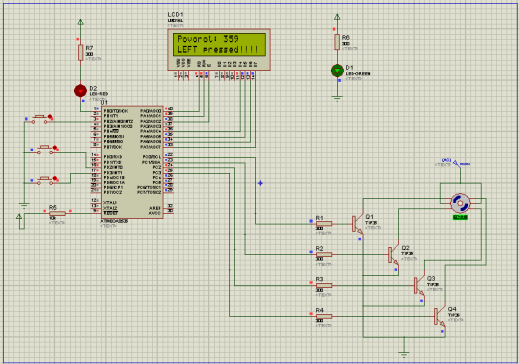Click the red LED D2 component
This screenshot has width=519, height=364.
click(80, 91)
